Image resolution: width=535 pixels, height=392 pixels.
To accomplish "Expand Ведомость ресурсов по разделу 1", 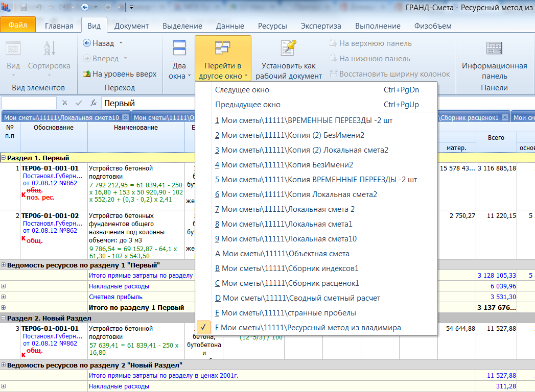I will tap(3, 265).
